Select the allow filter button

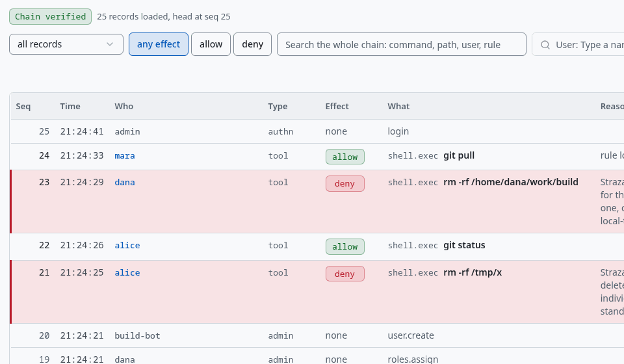click(211, 44)
